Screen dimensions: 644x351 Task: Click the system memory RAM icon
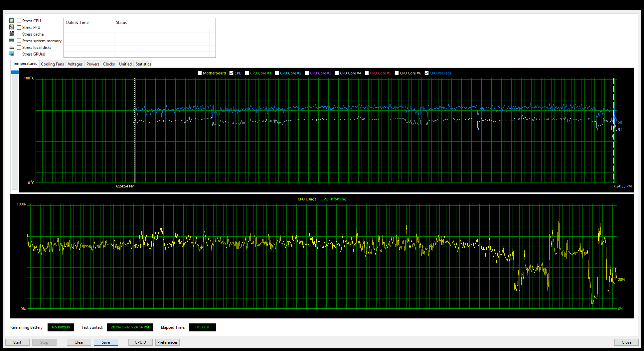12,41
